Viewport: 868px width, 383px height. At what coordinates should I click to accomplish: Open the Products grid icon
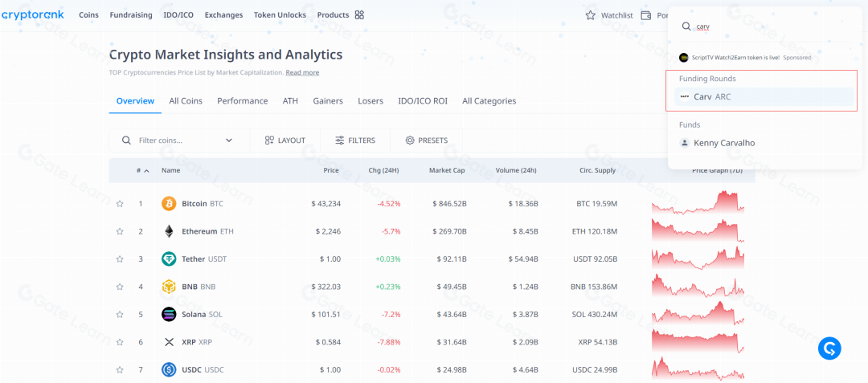click(359, 14)
